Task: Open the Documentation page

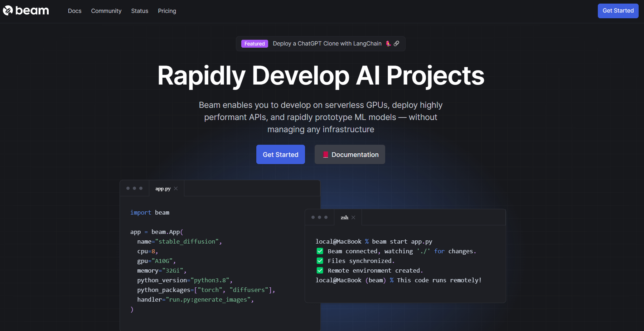Action: [350, 154]
